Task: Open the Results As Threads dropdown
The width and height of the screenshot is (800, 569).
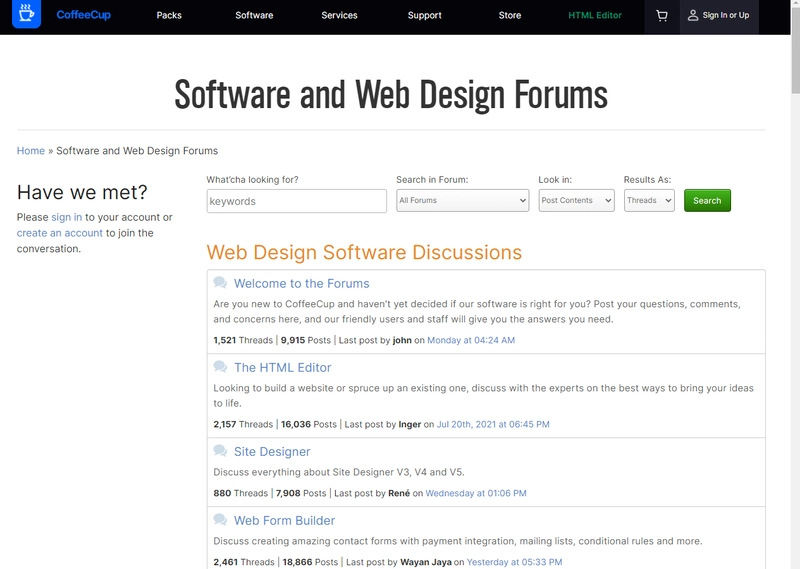Action: [x=649, y=201]
